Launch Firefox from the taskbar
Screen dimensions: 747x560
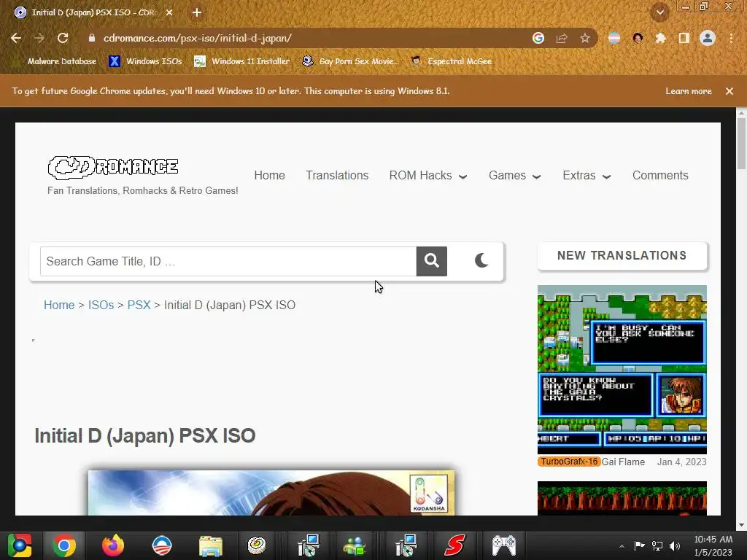[x=113, y=545]
